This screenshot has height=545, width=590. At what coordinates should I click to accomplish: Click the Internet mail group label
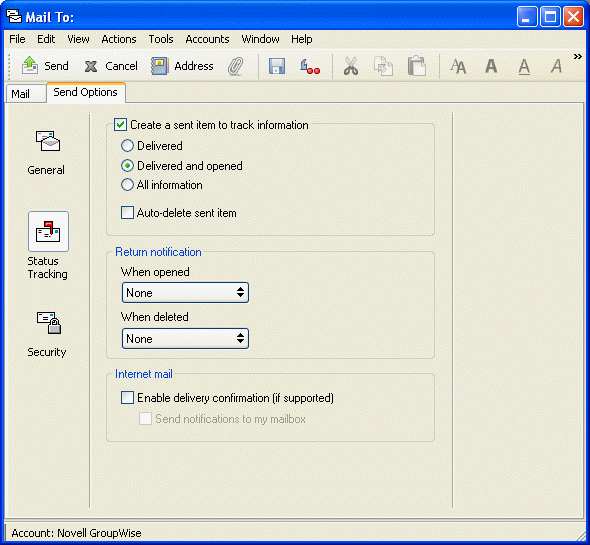tap(144, 374)
